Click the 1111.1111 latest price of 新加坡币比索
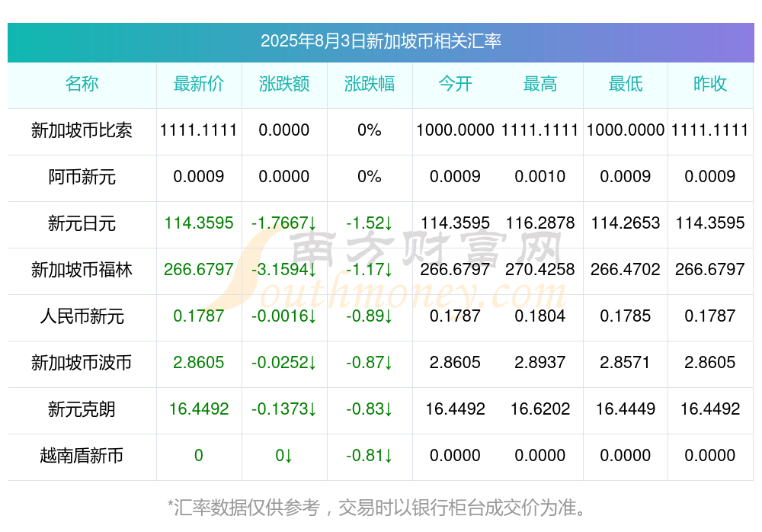The image size is (762, 532). point(199,130)
